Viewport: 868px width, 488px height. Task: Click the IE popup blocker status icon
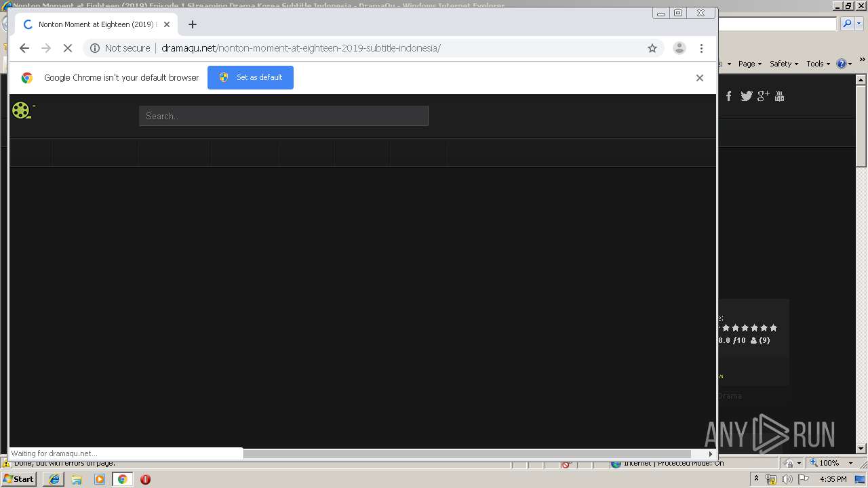[x=567, y=464]
